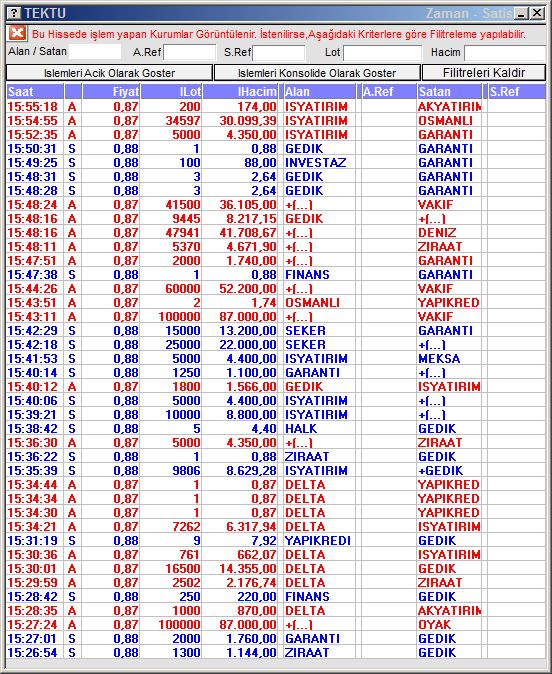
Task: Click volume 8.629,28 cell
Action: 251,471
